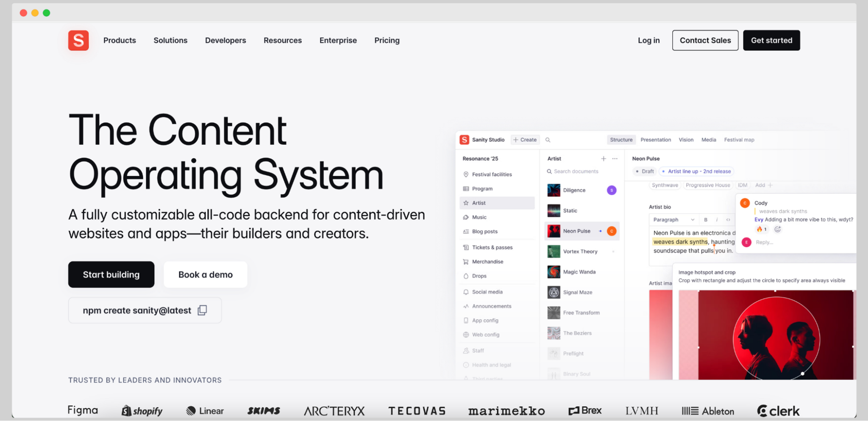Click the Tickets & passes icon
The width and height of the screenshot is (868, 421).
pyautogui.click(x=466, y=247)
